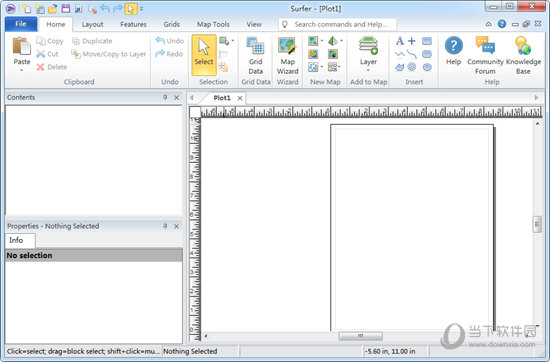550x362 pixels.
Task: Switch to the View ribbon tab
Action: click(x=254, y=24)
